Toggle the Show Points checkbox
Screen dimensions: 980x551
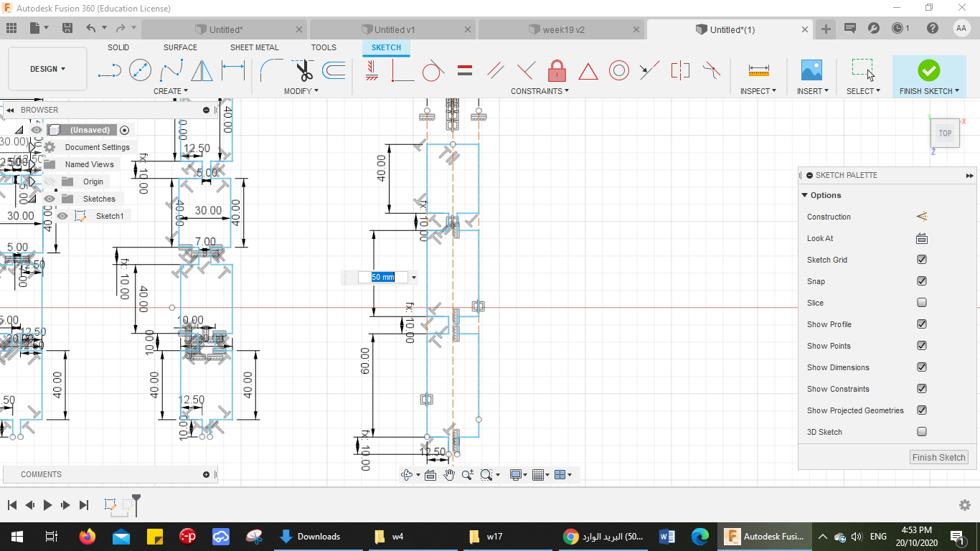point(922,346)
